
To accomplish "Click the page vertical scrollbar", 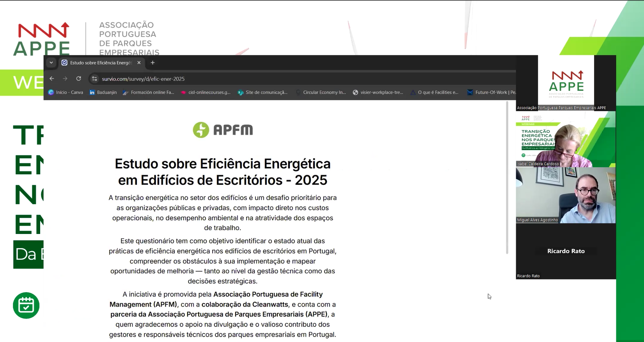I will tap(507, 177).
